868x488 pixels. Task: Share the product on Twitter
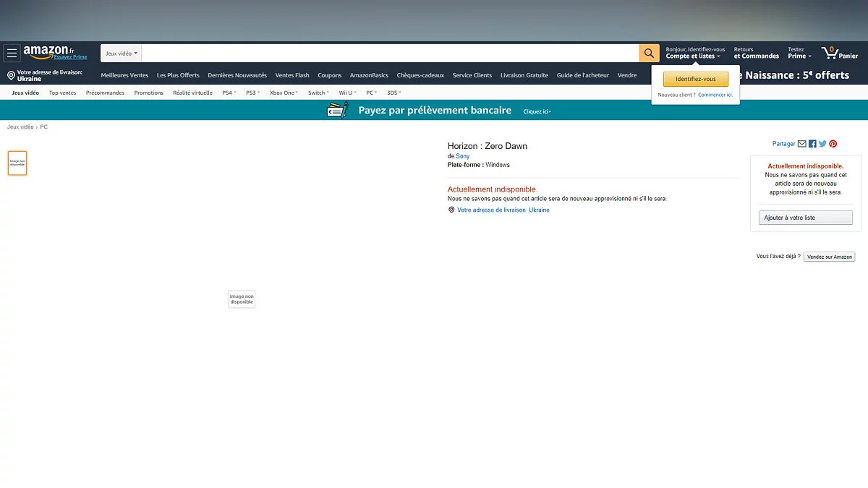point(822,144)
